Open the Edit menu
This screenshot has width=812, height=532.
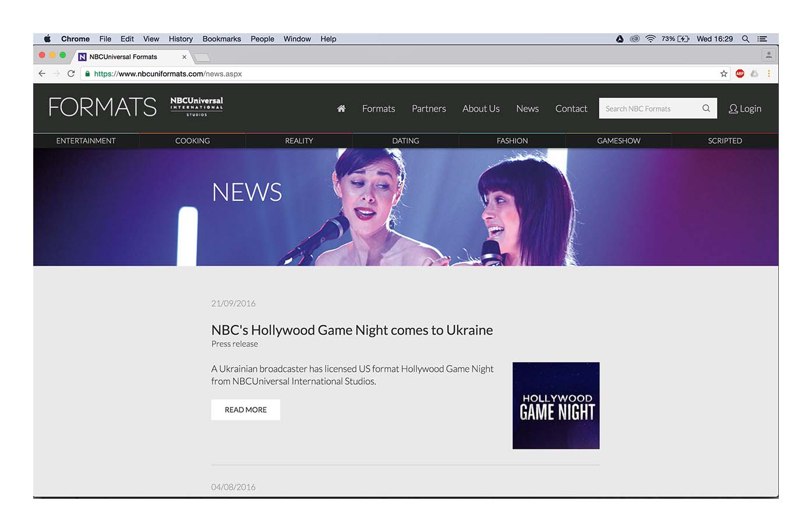click(127, 39)
